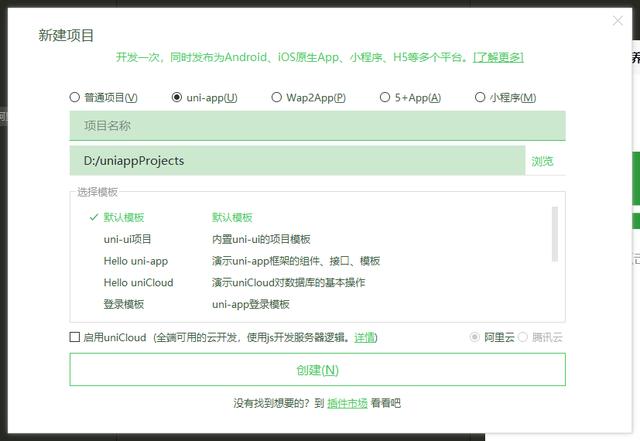Open the 了解更多 link

[x=498, y=57]
